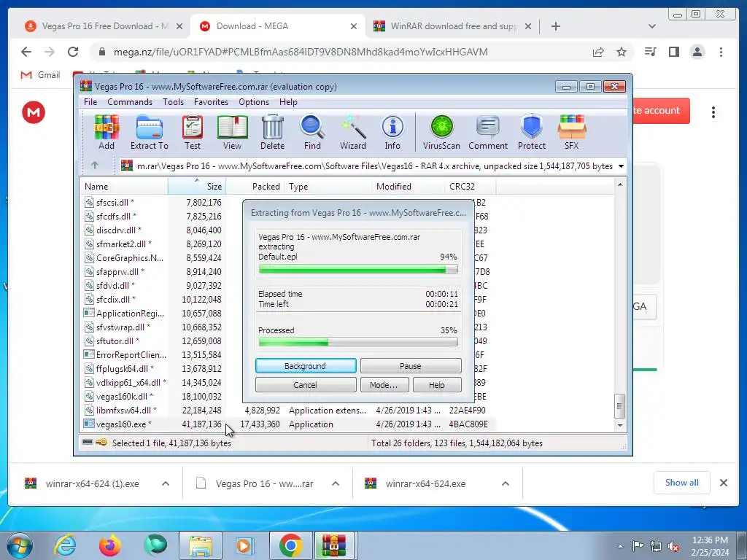Screen dimensions: 747x560
Task: Launch Internet Explorer from taskbar
Action: point(65,545)
